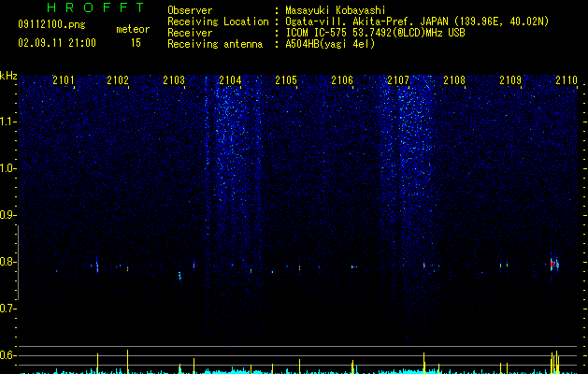
Task: Click the 2104 time marker
Action: pos(230,80)
